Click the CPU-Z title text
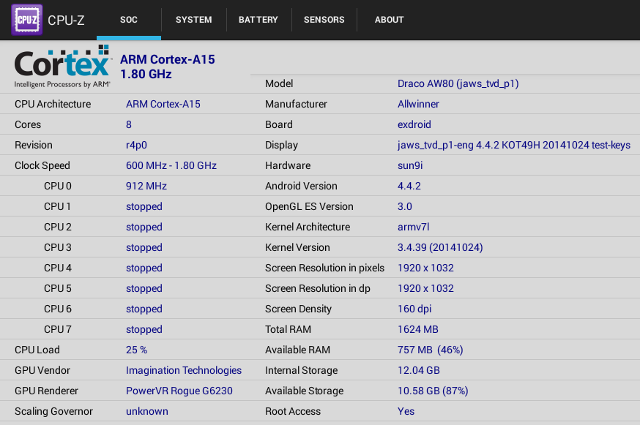The image size is (640, 425). (66, 20)
